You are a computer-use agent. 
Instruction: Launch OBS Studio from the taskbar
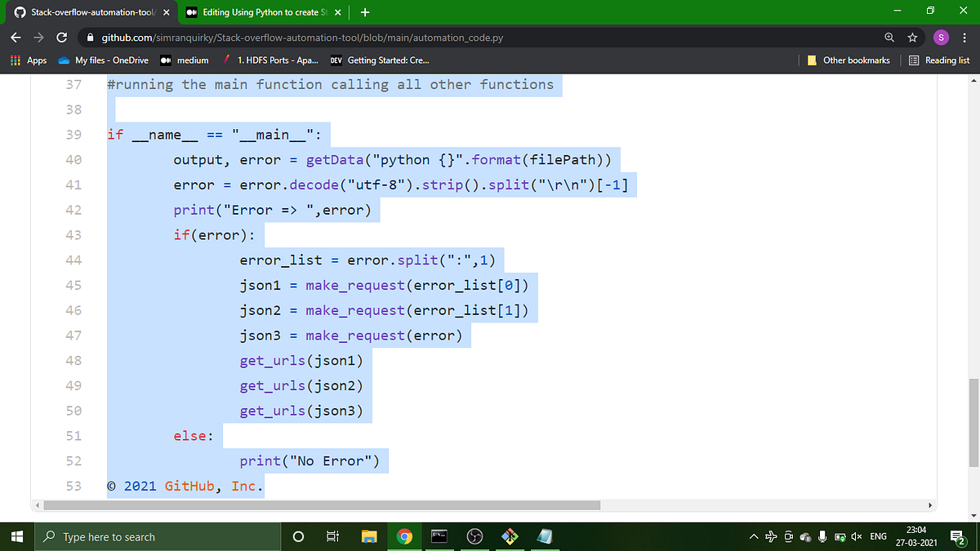474,536
